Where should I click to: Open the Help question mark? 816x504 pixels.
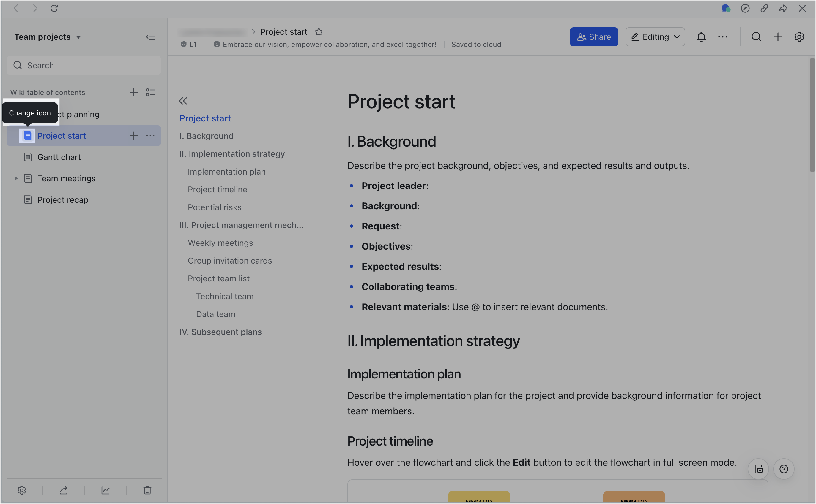[x=784, y=469]
